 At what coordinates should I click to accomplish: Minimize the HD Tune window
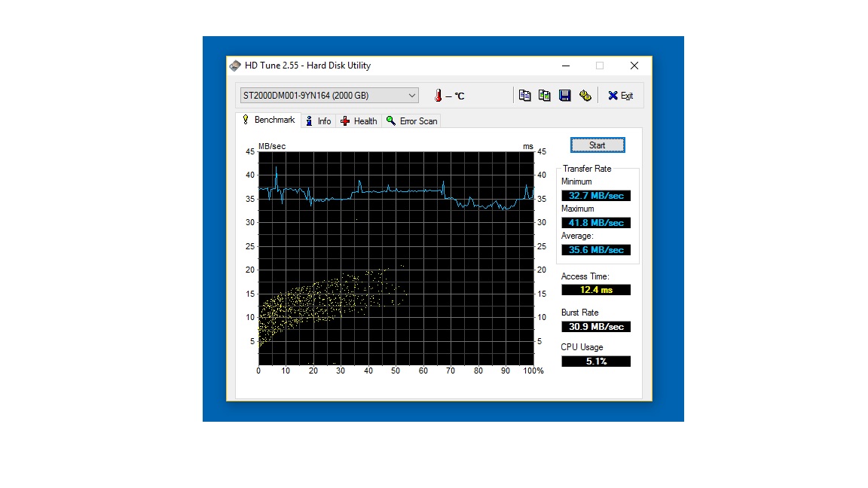tap(566, 66)
